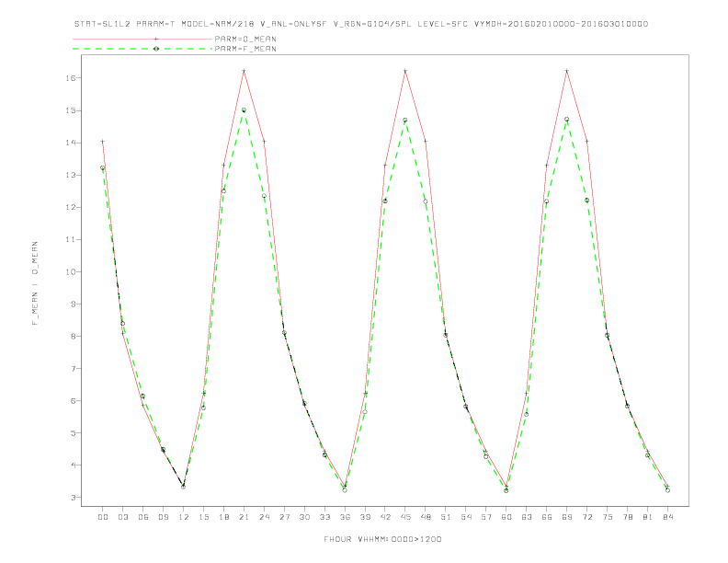This screenshot has height=563, width=728.
Task: Click x-axis tick label 75
Action: [x=608, y=517]
